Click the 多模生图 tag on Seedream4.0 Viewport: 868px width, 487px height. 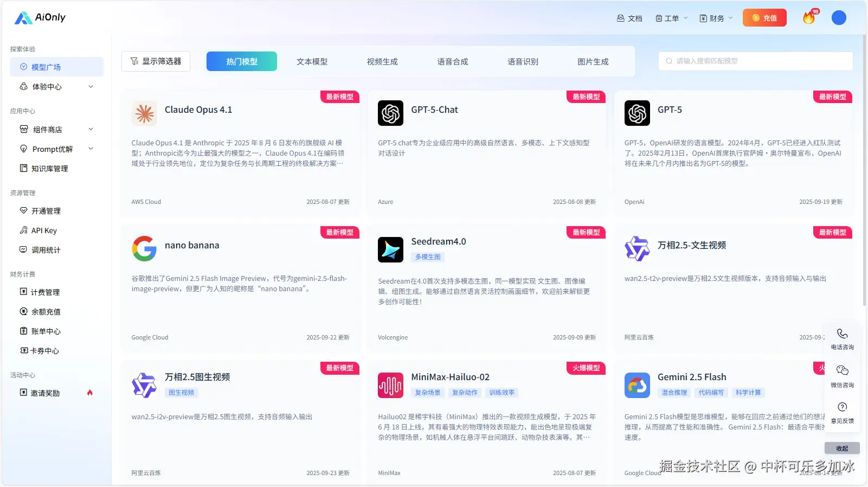428,257
